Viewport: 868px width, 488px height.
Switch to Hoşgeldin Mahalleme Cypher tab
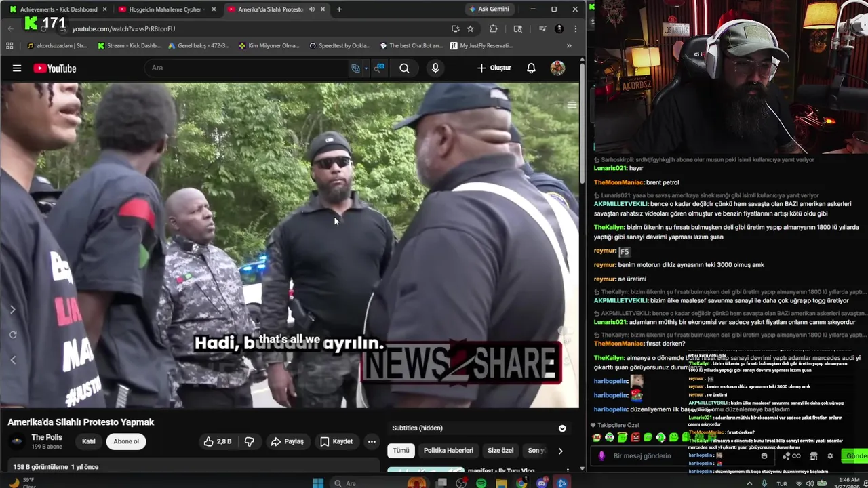point(165,9)
